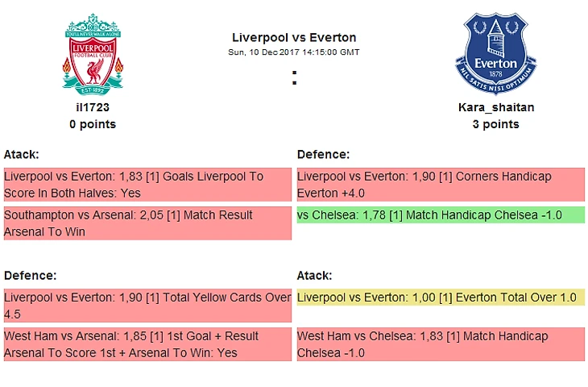Click the Liverpool FC crest logo
The height and width of the screenshot is (387, 588).
click(x=93, y=53)
